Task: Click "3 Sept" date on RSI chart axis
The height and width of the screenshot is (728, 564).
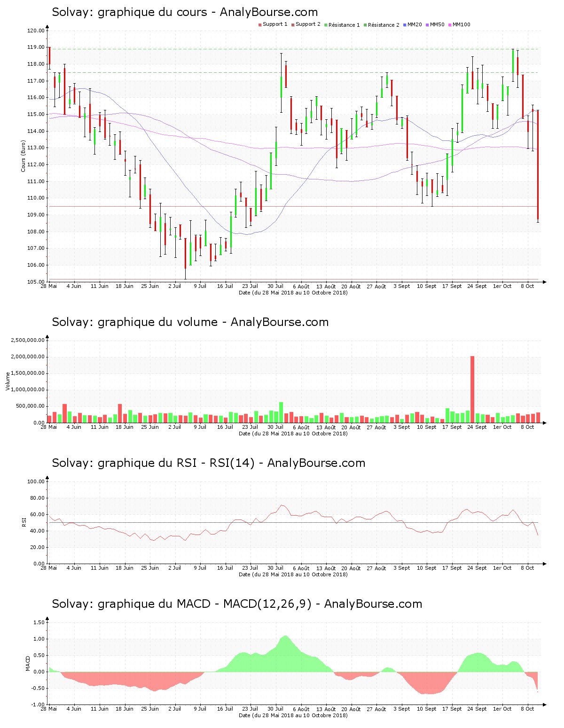Action: (401, 568)
